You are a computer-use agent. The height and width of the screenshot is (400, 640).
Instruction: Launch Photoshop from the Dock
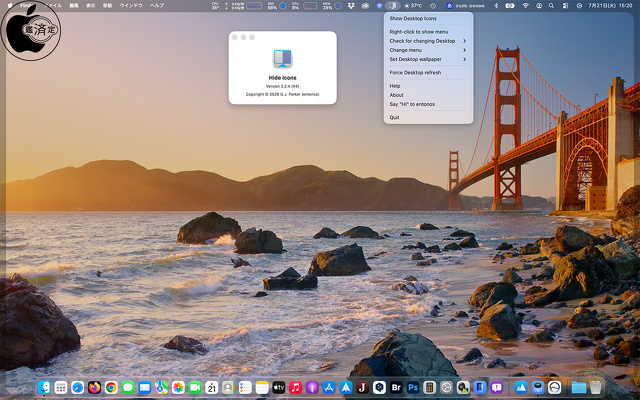click(x=413, y=387)
